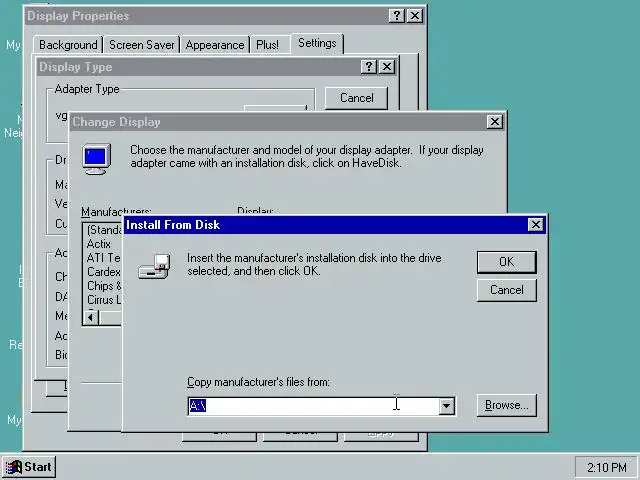640x480 pixels.
Task: Open the Start menu
Action: (29, 467)
